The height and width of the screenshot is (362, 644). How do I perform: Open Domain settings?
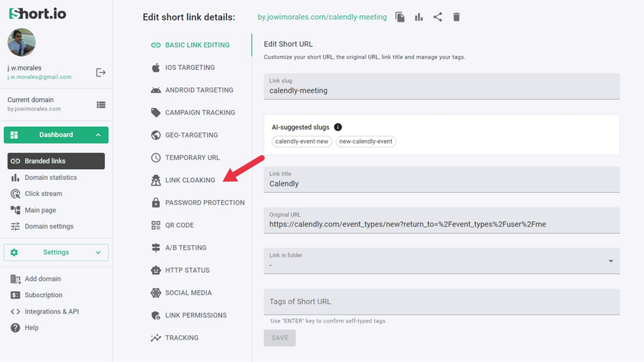tap(49, 227)
